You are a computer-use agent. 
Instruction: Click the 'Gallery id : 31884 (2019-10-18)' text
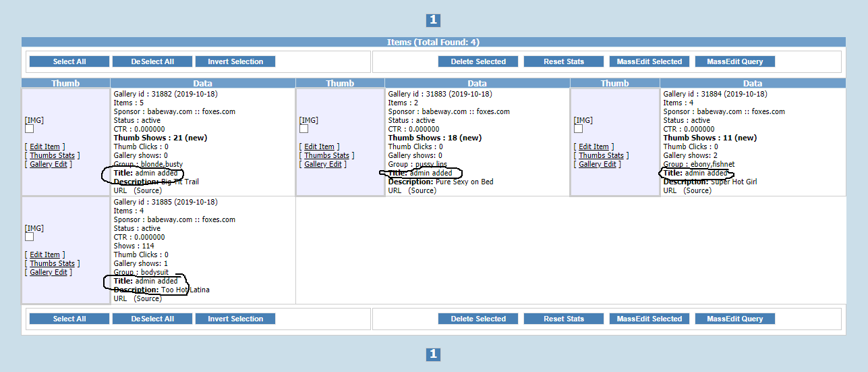point(716,94)
